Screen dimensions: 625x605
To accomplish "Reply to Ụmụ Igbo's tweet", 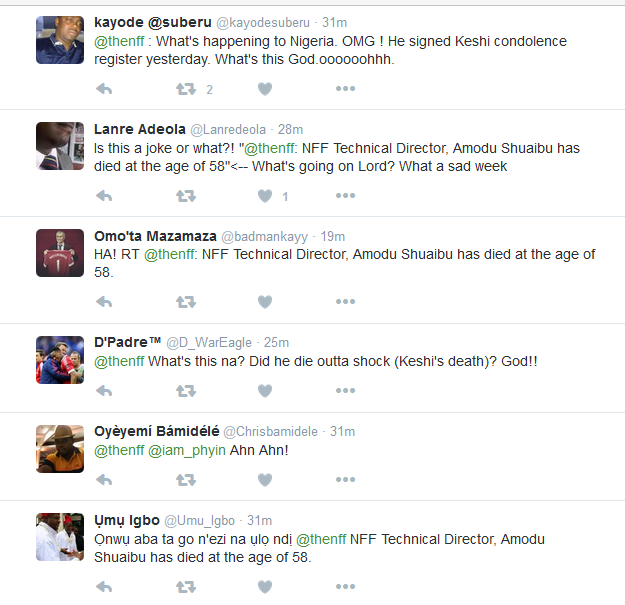I will [104, 586].
